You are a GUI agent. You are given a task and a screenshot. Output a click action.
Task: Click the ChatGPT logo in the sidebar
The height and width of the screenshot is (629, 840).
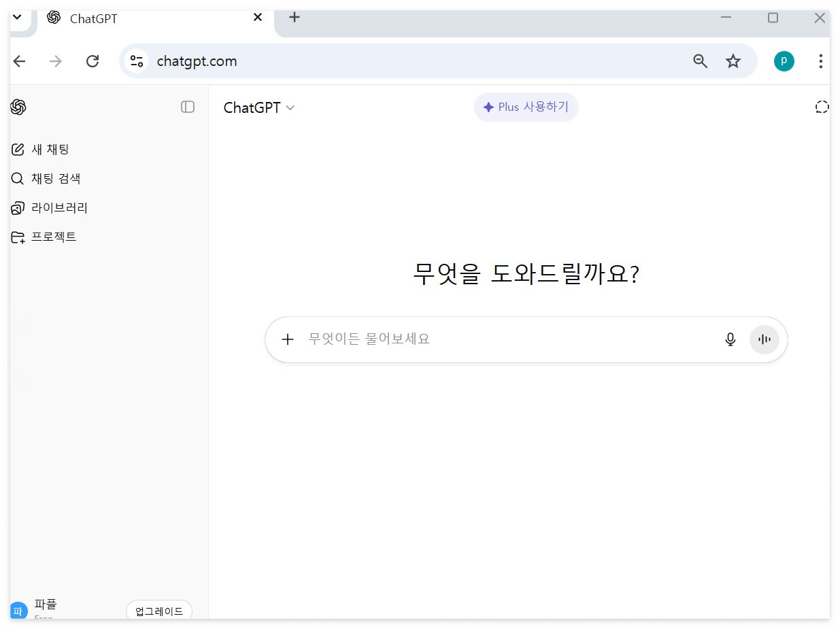click(18, 107)
